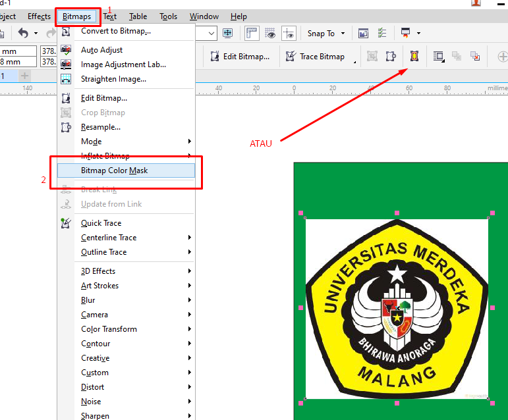Screen dimensions: 508x420
Task: Toggle the Show Grid icon
Action: (x=270, y=33)
